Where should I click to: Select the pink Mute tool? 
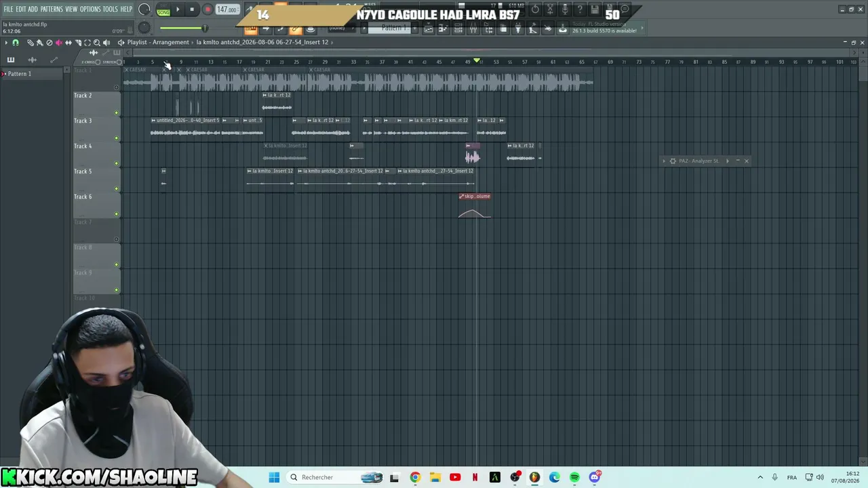point(59,43)
